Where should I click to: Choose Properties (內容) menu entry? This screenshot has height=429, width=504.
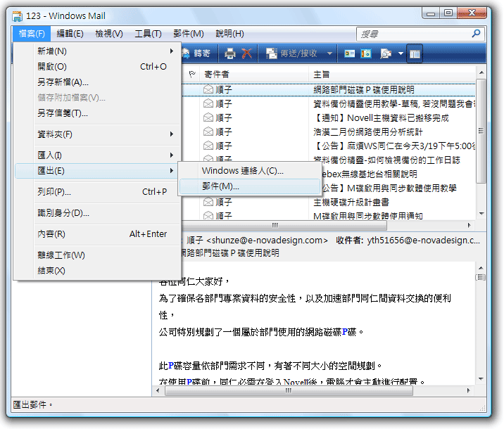tap(97, 233)
